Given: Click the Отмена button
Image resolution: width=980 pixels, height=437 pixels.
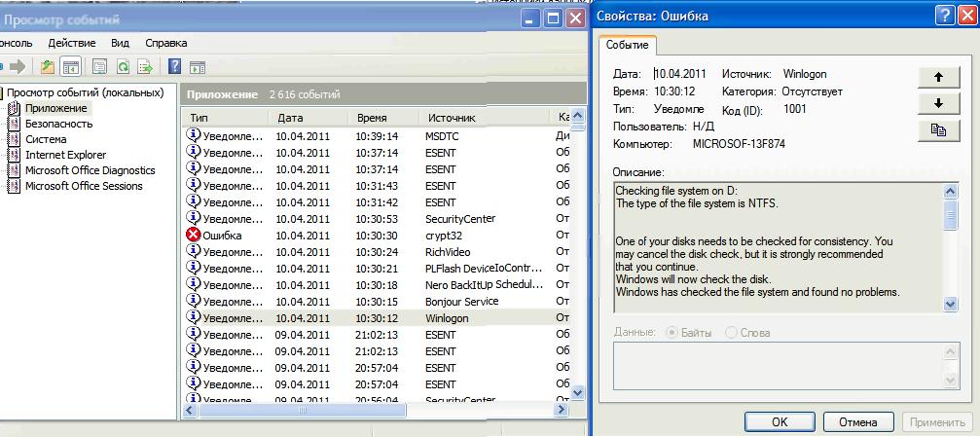Looking at the screenshot, I should pos(856,422).
